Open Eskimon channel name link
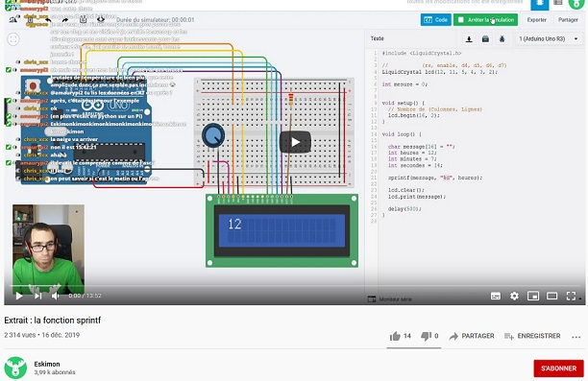This screenshot has width=588, height=381. [x=47, y=364]
